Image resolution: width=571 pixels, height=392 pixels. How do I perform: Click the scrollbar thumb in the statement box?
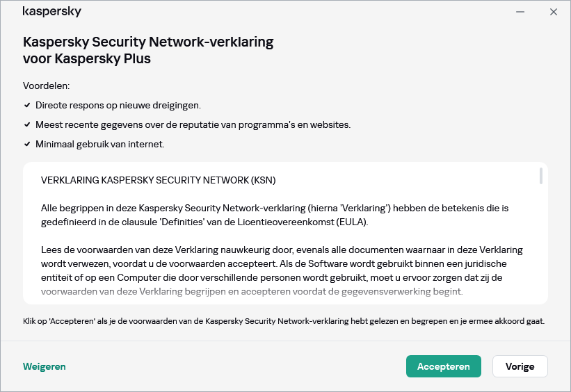tap(540, 176)
